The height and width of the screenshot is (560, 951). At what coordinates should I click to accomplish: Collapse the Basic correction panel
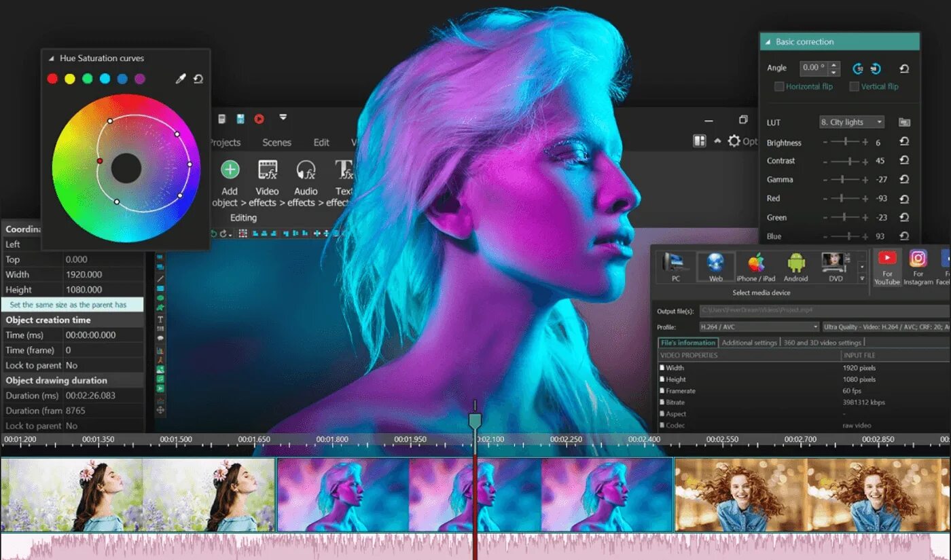767,42
